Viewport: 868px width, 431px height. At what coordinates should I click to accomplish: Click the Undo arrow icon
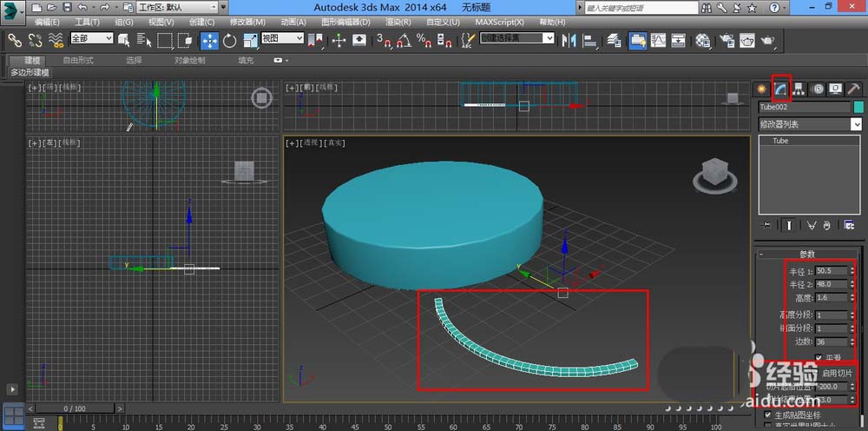click(82, 8)
